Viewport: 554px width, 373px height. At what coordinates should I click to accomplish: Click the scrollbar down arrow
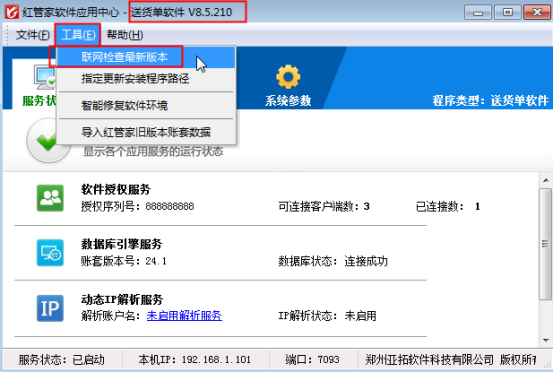point(546,341)
